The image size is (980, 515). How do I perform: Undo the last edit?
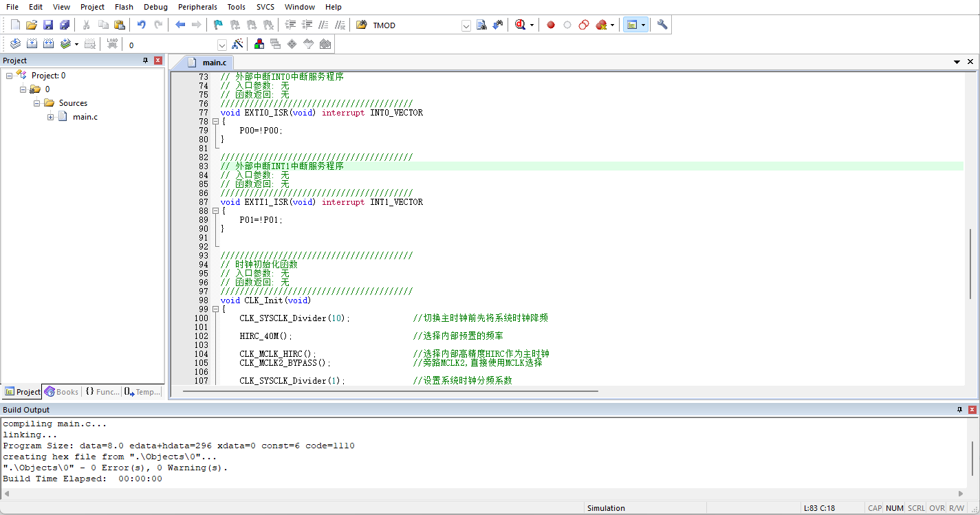141,25
